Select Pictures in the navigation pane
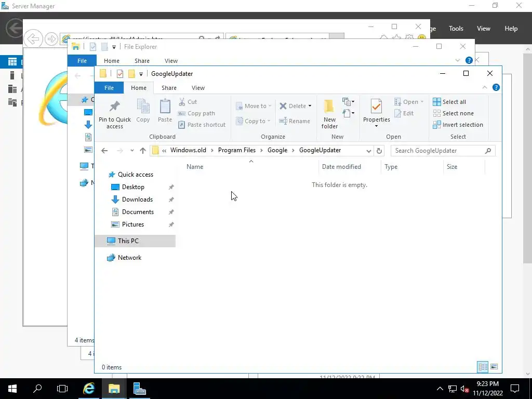Screen dimensions: 532x399 point(133,224)
